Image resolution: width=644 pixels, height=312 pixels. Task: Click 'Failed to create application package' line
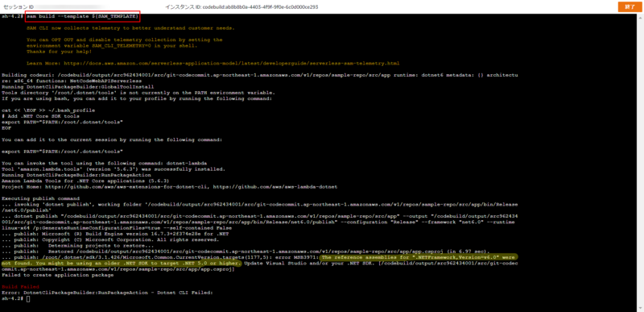coord(57,275)
